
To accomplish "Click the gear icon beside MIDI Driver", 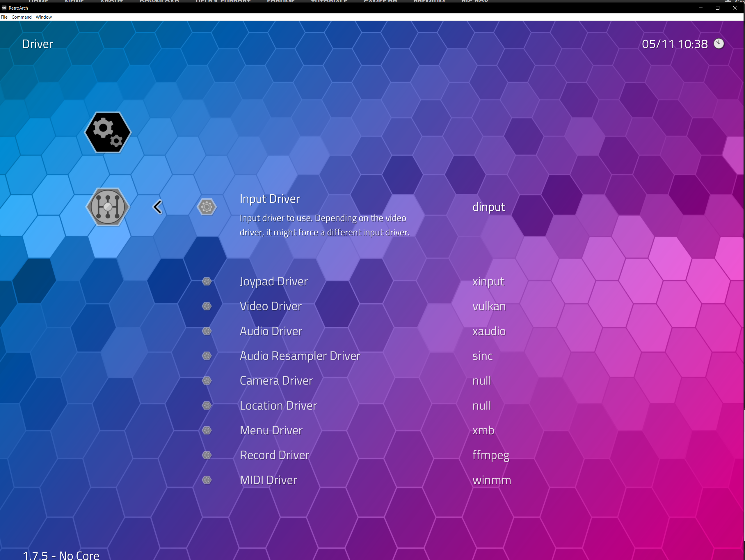I will [x=207, y=480].
